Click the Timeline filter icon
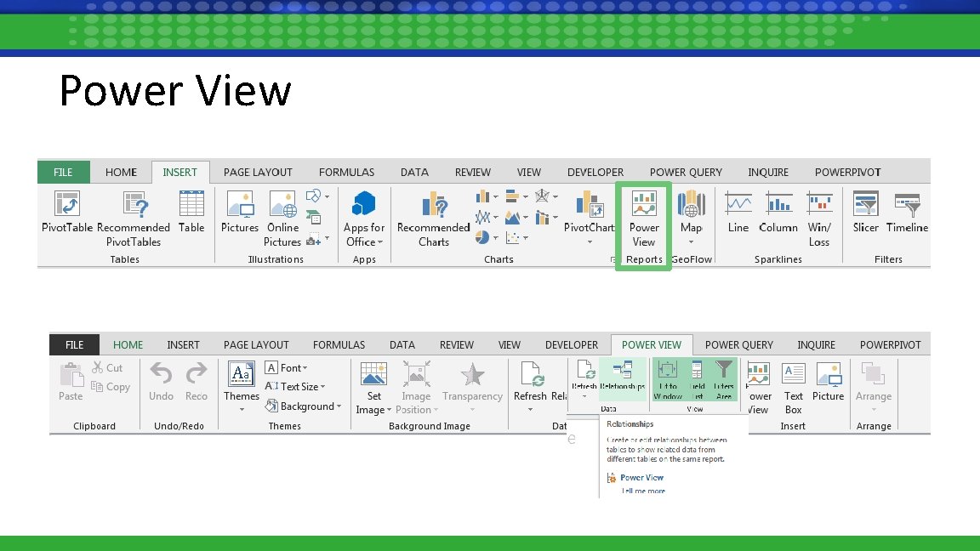The width and height of the screenshot is (980, 551). tap(907, 204)
